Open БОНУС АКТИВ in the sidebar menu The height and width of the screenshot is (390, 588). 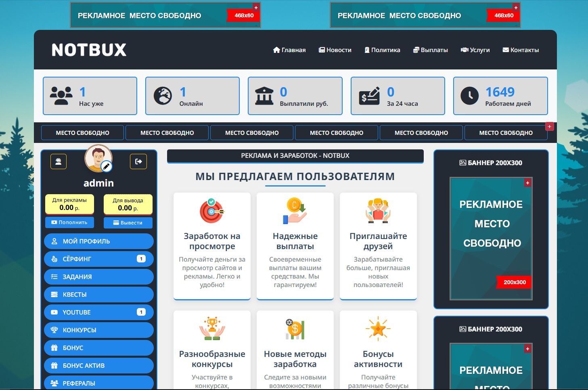pos(99,365)
